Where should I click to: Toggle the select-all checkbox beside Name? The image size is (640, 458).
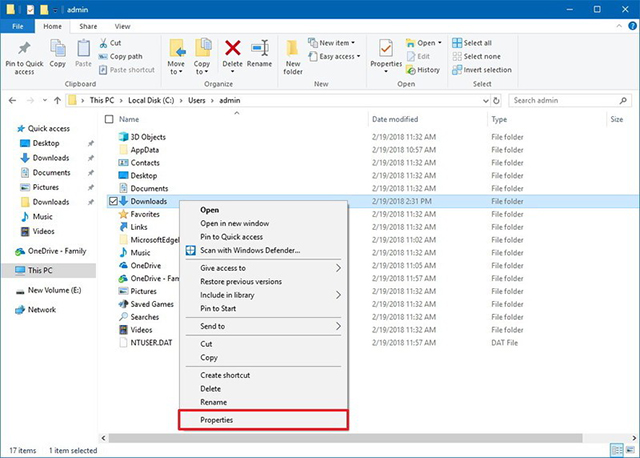click(x=109, y=119)
